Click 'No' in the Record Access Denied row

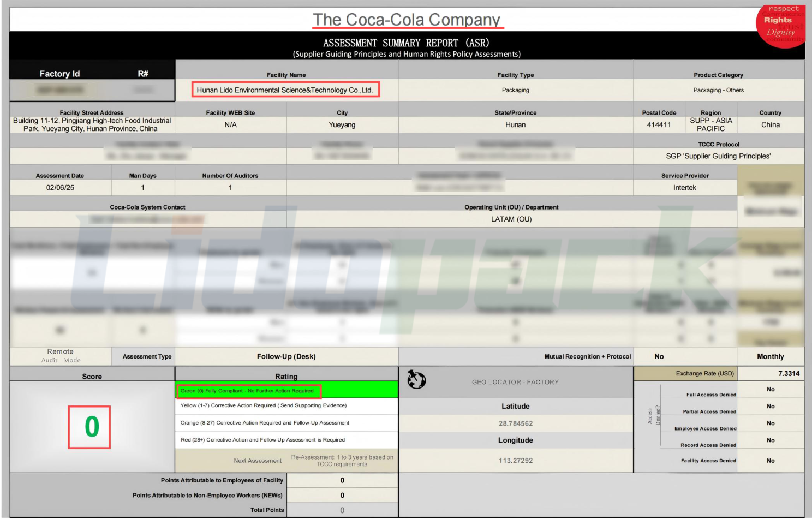[771, 440]
